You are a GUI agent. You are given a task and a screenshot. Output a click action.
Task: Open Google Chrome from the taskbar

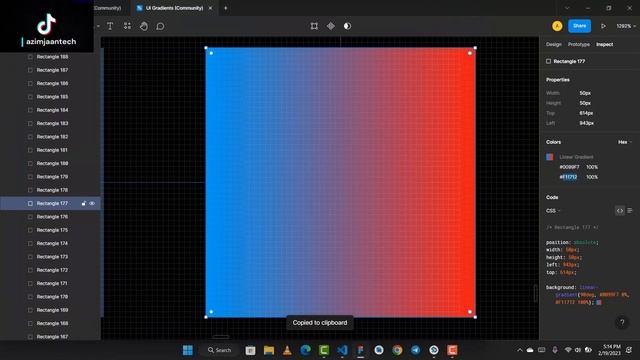pyautogui.click(x=397, y=350)
